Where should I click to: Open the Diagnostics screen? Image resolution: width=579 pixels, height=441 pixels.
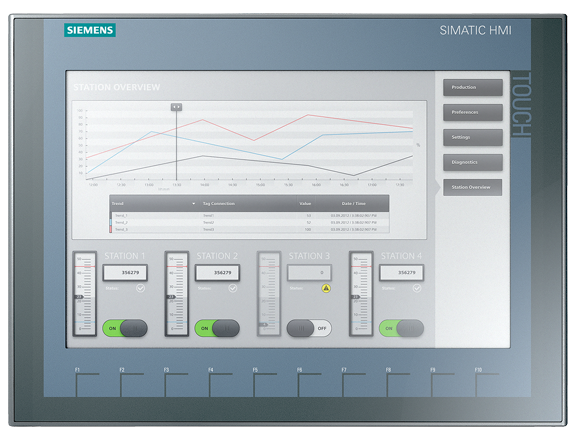(x=473, y=163)
